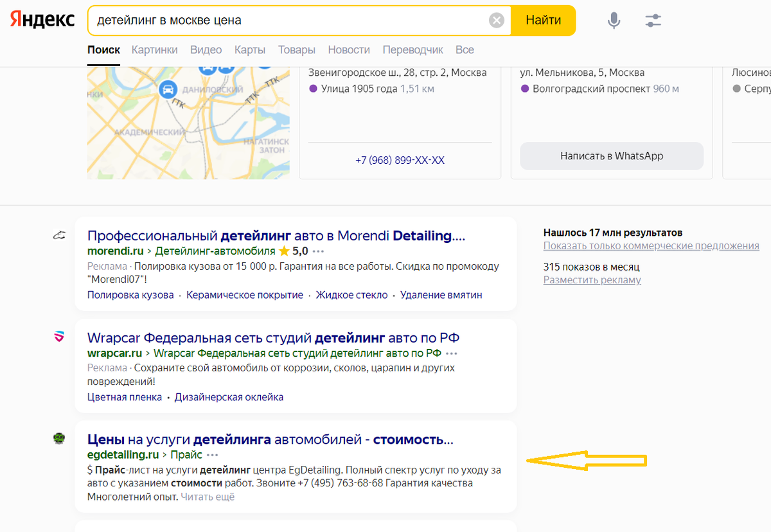Viewport: 771px width, 532px height.
Task: Click Разместить рекламу link
Action: 592,280
